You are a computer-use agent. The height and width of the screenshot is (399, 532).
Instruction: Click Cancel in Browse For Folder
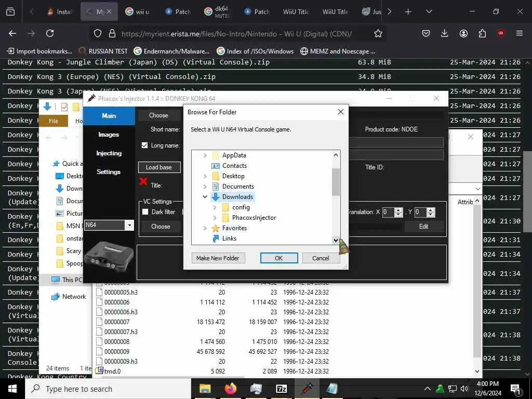click(321, 258)
